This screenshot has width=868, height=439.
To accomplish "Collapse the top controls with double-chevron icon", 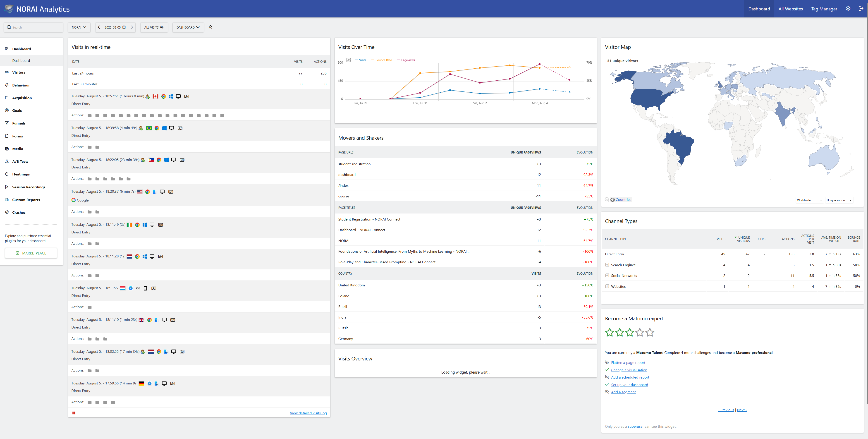I will pyautogui.click(x=210, y=27).
